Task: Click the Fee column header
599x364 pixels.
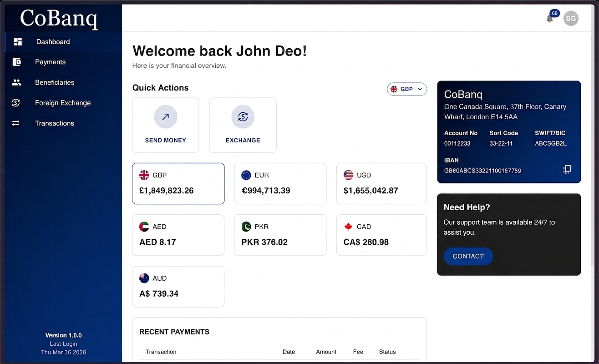Action: pos(358,352)
